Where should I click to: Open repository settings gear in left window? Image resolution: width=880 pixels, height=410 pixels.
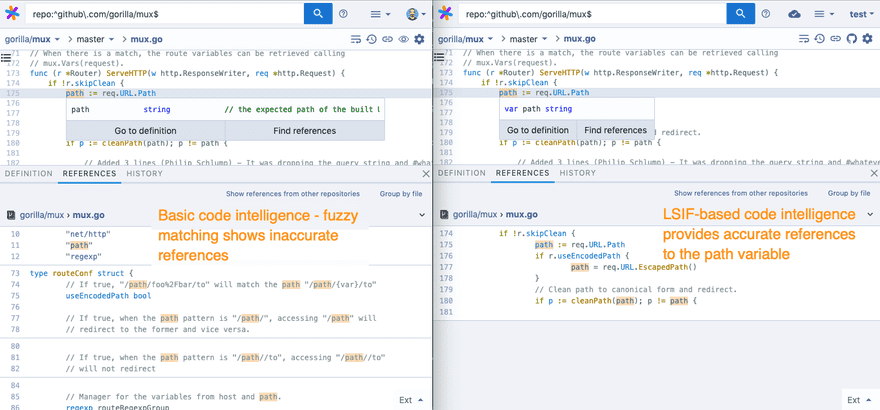tap(419, 39)
